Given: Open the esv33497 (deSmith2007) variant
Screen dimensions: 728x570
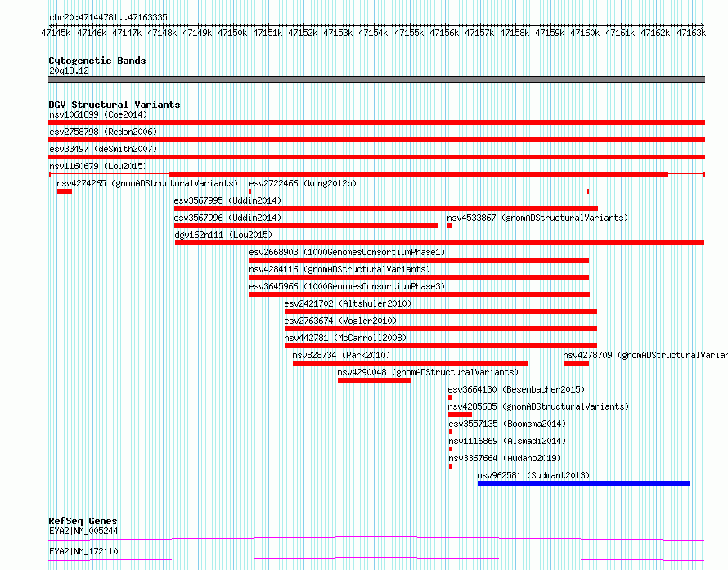Looking at the screenshot, I should pos(103,149).
